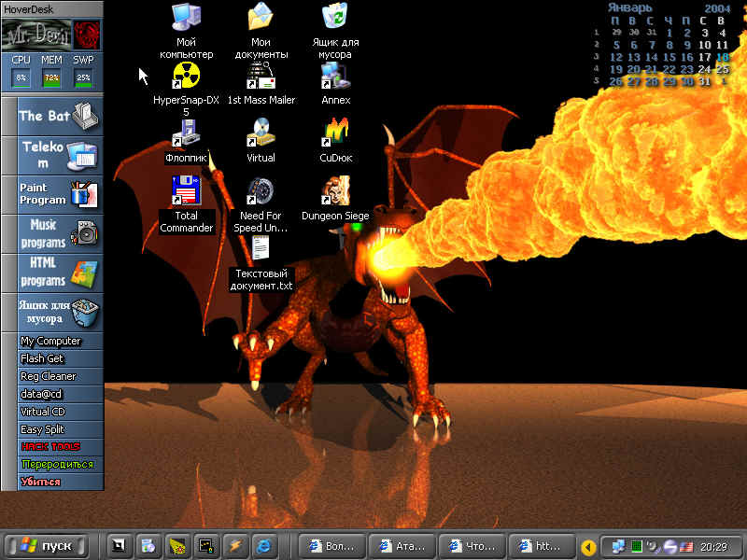This screenshot has width=747, height=560.
Task: Click the grey swirl tray icon
Action: pos(653,547)
